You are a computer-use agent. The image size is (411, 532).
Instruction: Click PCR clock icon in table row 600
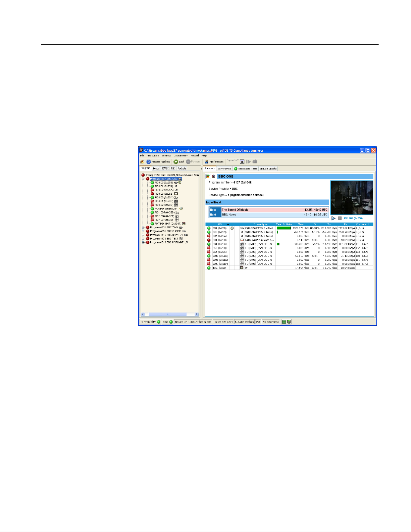232,228
